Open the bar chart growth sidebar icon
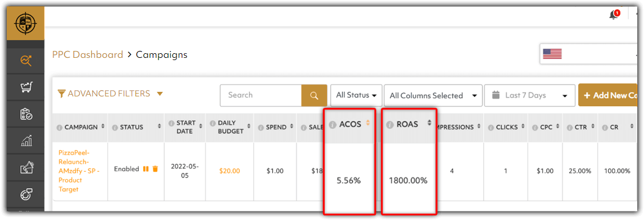This screenshot has width=644, height=220. pyautogui.click(x=26, y=141)
